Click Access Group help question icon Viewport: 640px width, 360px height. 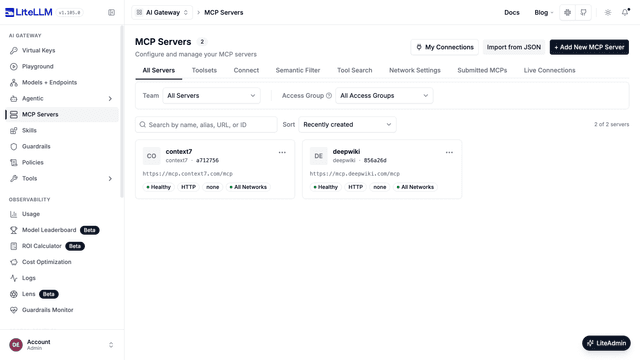point(329,96)
